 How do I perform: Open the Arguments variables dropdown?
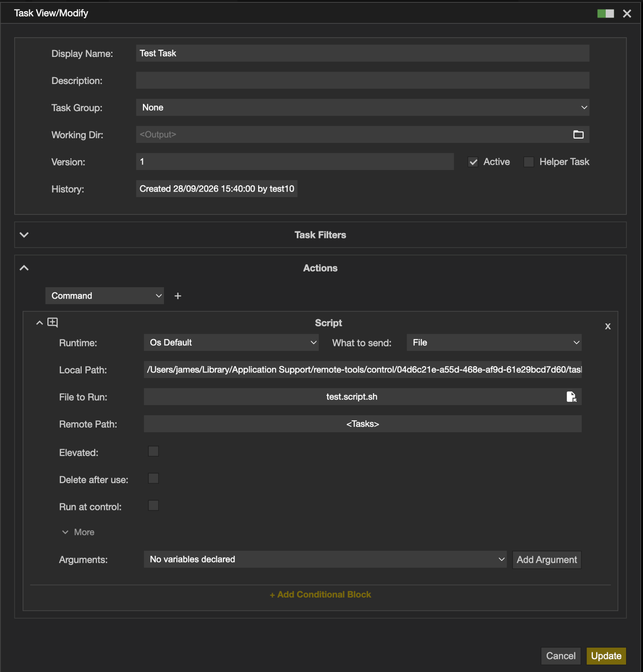coord(325,559)
